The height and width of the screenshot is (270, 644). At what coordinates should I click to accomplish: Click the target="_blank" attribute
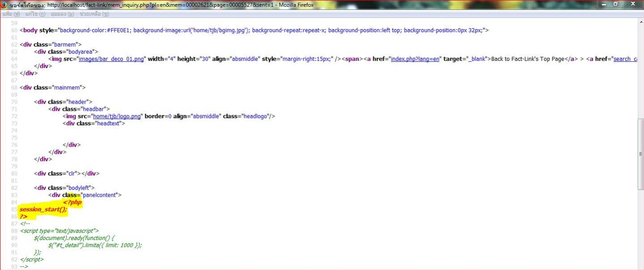465,59
